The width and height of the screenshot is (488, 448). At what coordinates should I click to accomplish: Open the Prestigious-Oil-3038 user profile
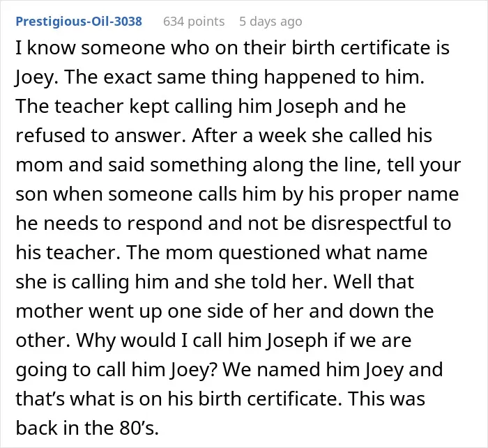pyautogui.click(x=79, y=22)
